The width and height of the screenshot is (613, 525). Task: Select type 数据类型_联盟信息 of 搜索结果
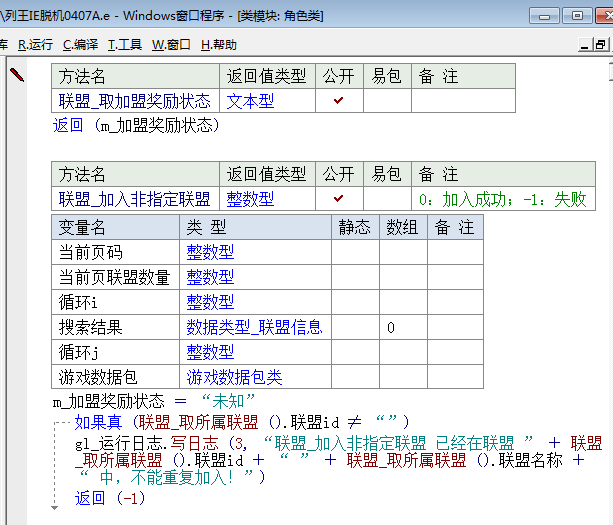click(254, 327)
